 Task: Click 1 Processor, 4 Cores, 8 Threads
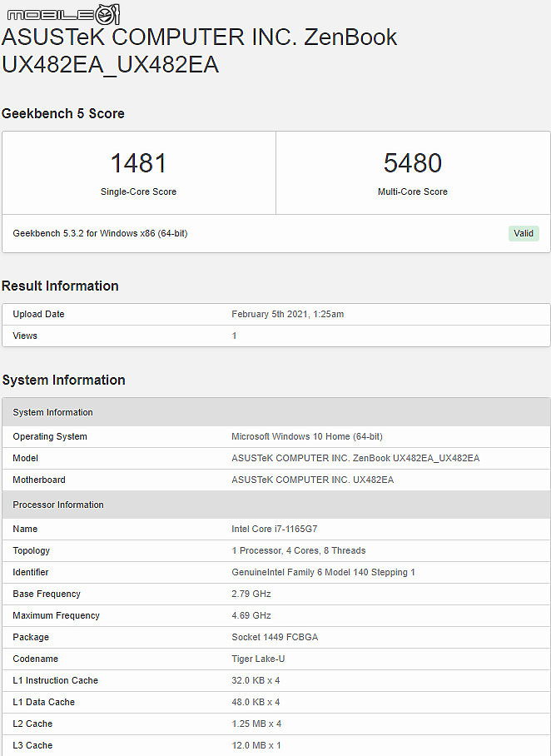click(299, 550)
